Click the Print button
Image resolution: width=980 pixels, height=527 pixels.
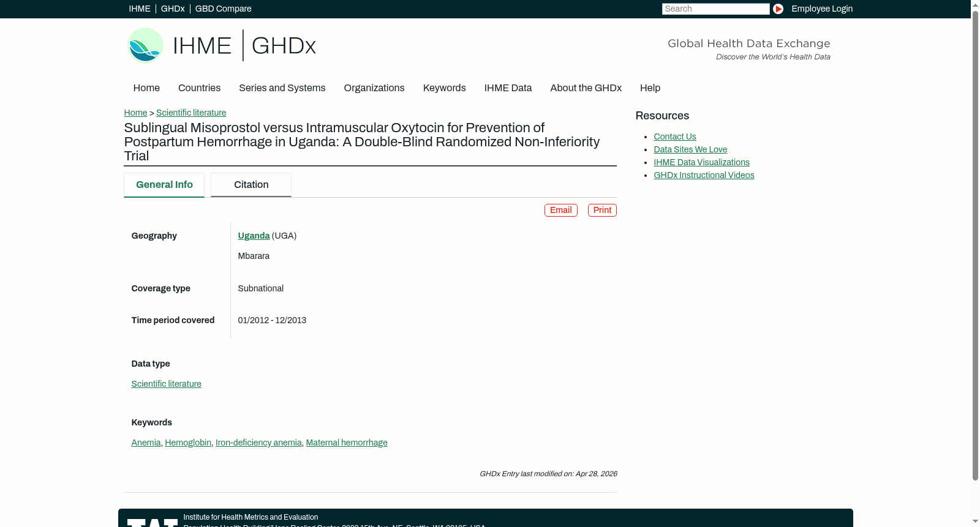(602, 210)
